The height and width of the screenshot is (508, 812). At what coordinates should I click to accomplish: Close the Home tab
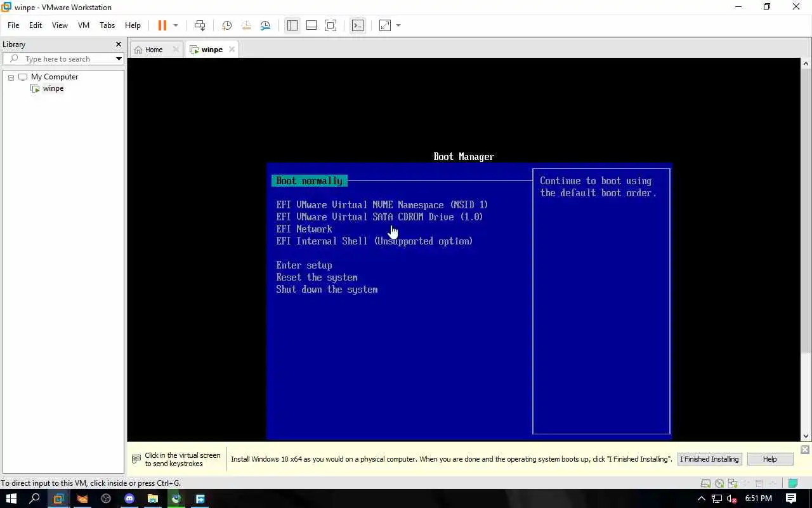[176, 50]
